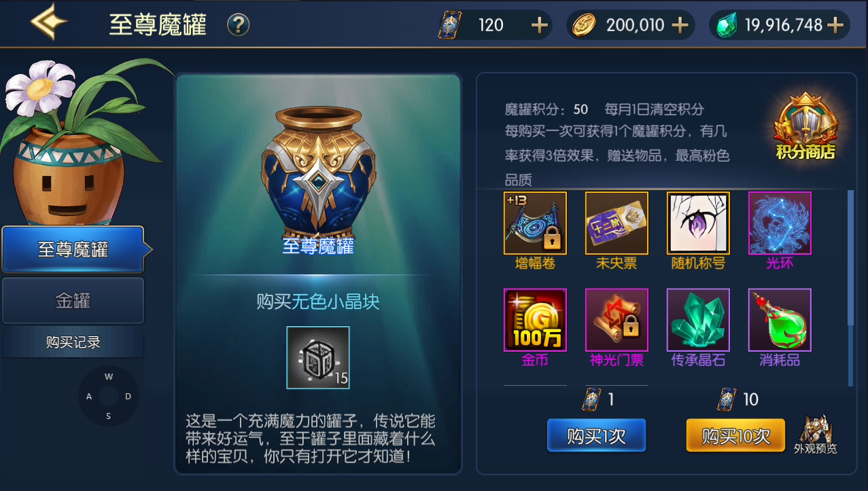Add gems with plus beside 19,916,748
The width and height of the screenshot is (868, 491).
[835, 26]
